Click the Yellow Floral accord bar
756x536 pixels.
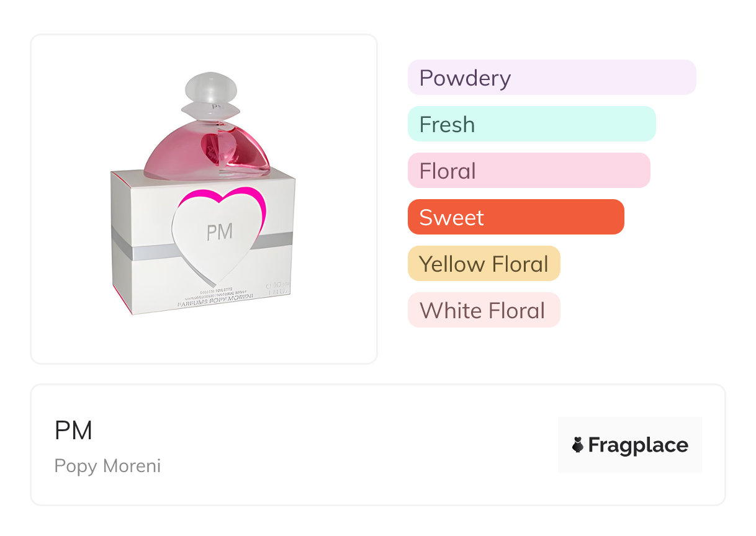484,264
